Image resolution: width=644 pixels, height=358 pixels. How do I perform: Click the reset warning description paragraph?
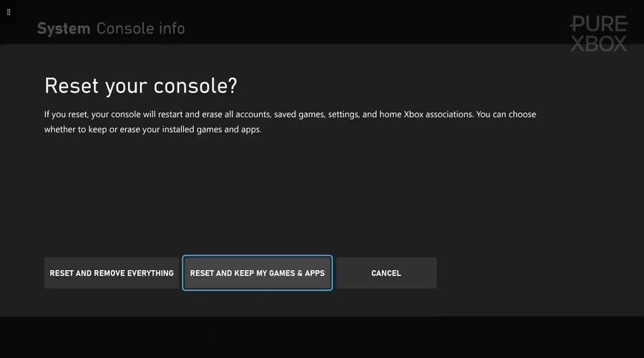[290, 121]
